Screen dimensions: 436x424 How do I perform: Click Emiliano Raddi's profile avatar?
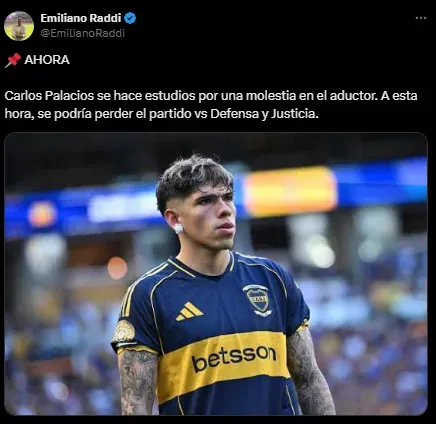pos(19,26)
